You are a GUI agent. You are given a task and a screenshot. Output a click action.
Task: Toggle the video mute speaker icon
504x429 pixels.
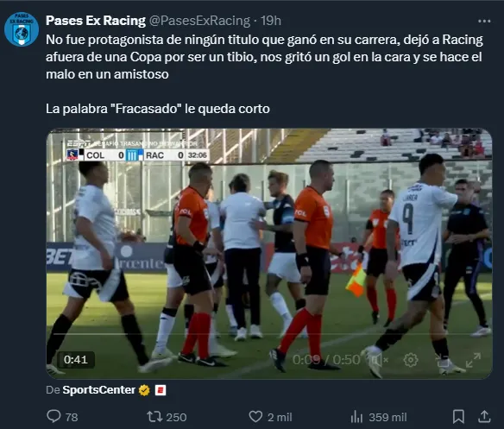[x=379, y=360]
